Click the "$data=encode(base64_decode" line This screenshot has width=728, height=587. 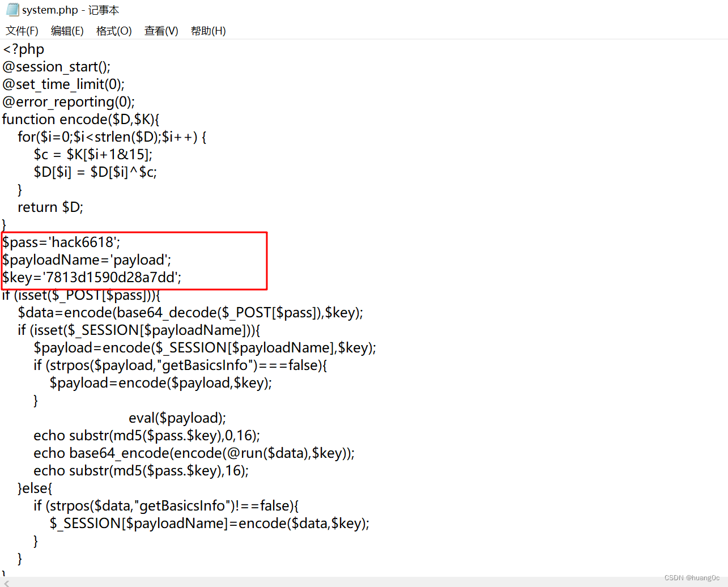pyautogui.click(x=190, y=313)
